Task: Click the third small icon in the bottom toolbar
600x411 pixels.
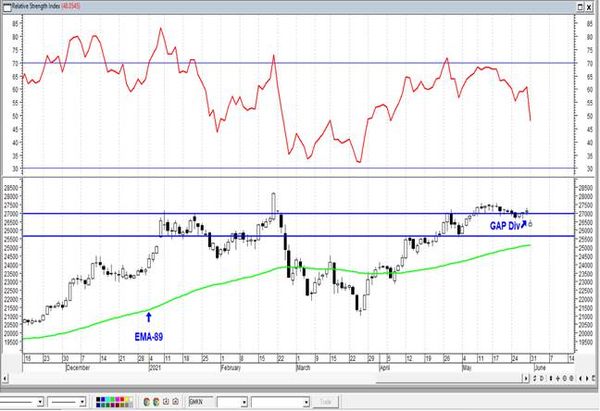Action: click(166, 402)
